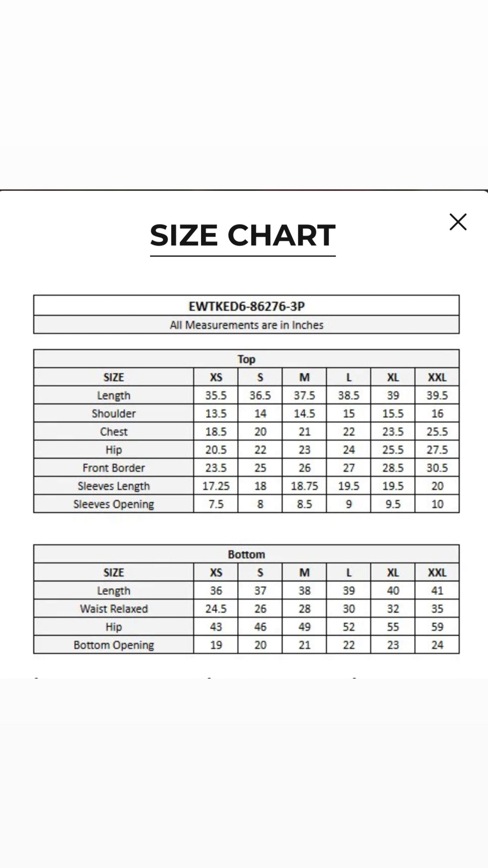Click the Top table header
488x868 pixels.
coord(246,359)
